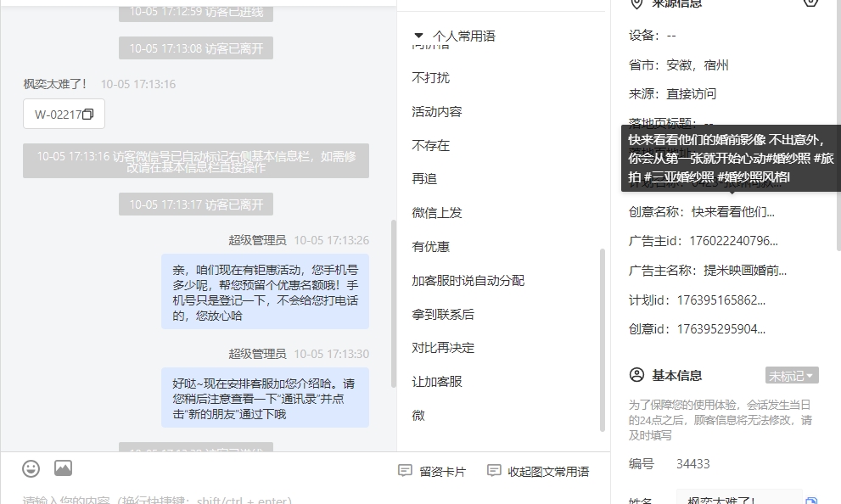This screenshot has height=504, width=841.
Task: Click the 省市: 安徽, 宿州 entry
Action: (678, 65)
